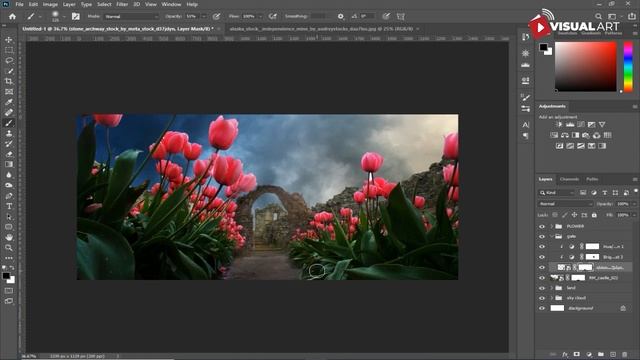
Task: Select the Gradient tool
Action: [x=9, y=164]
